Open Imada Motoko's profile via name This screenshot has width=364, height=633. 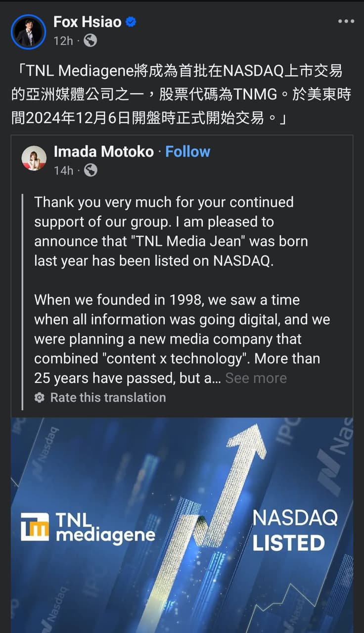click(x=103, y=151)
